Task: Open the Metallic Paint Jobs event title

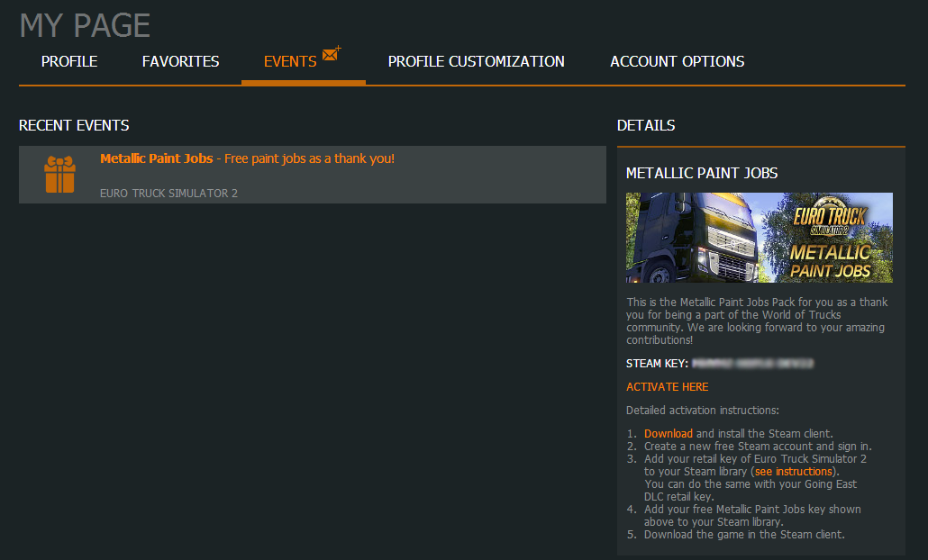Action: point(156,158)
